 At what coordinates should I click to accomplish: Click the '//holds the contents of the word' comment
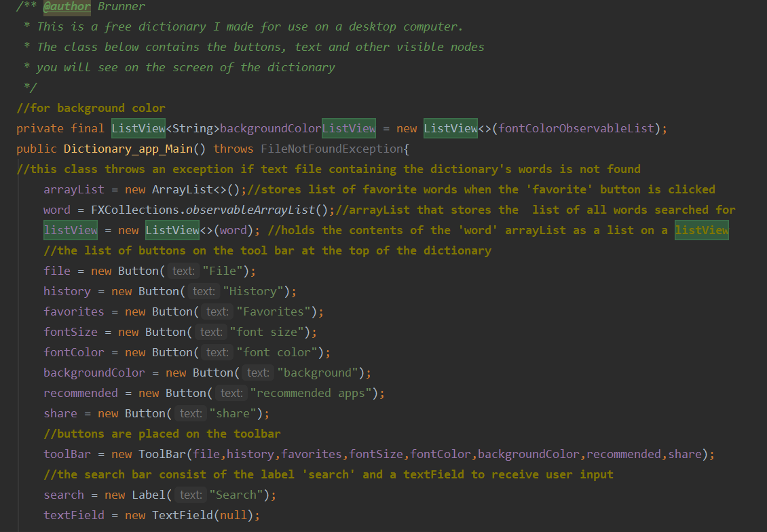click(x=498, y=230)
